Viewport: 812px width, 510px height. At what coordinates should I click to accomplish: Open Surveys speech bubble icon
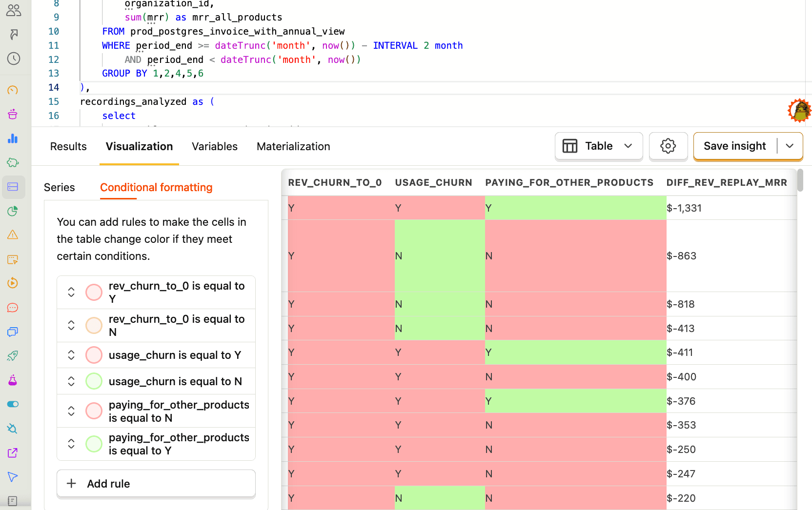coord(13,308)
